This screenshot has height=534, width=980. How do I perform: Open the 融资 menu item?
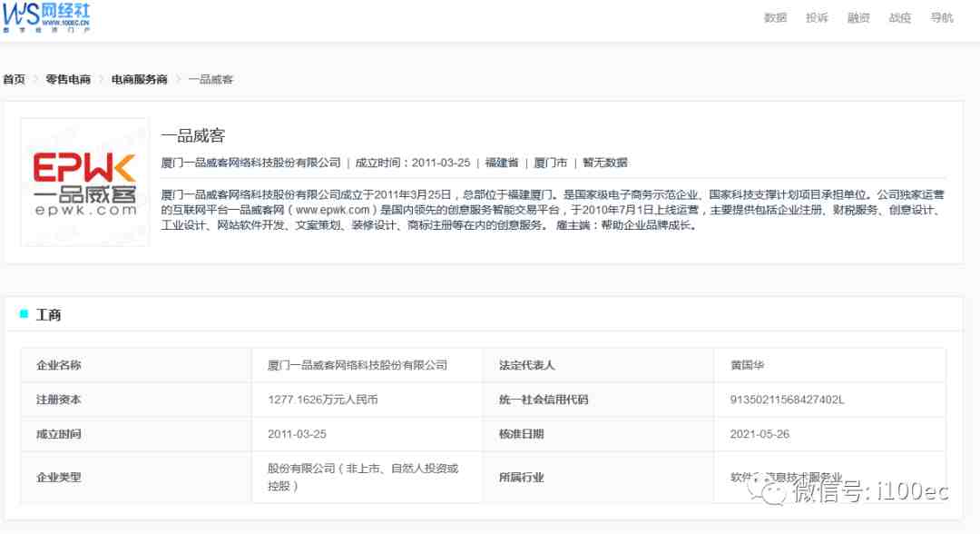[x=858, y=17]
